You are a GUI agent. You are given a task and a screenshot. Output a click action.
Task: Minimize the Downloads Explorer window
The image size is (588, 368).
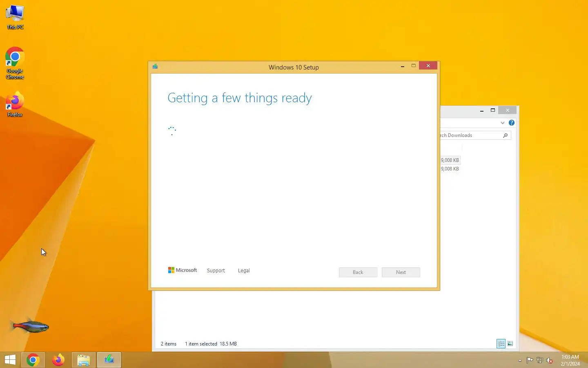pos(482,110)
